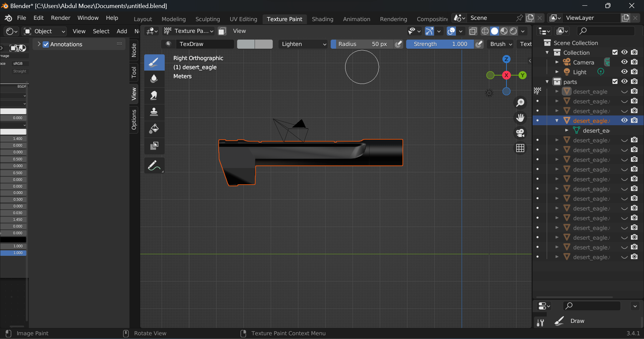
Task: Toggle the camera view icon
Action: click(520, 133)
